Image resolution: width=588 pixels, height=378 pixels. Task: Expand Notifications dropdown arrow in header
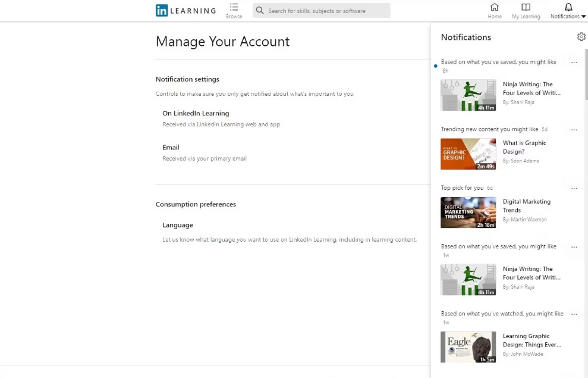[x=583, y=17]
